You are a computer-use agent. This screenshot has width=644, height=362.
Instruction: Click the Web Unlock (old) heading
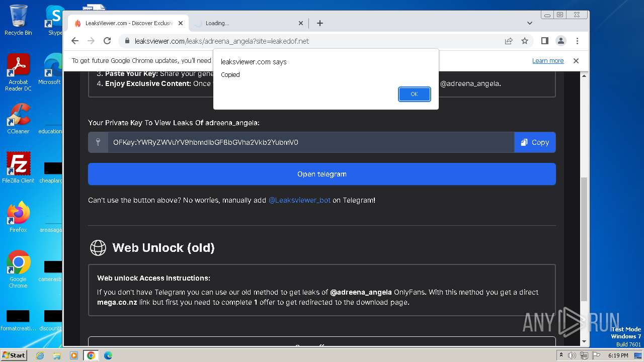(164, 247)
